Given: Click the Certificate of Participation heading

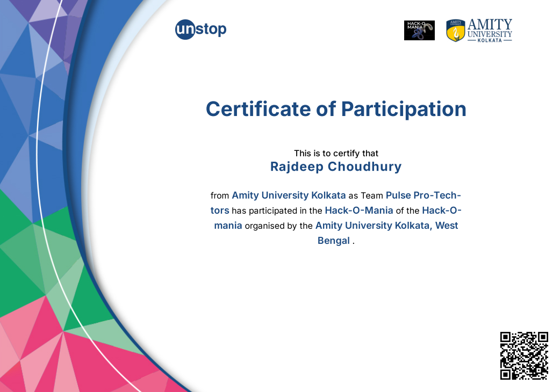Looking at the screenshot, I should click(x=336, y=109).
